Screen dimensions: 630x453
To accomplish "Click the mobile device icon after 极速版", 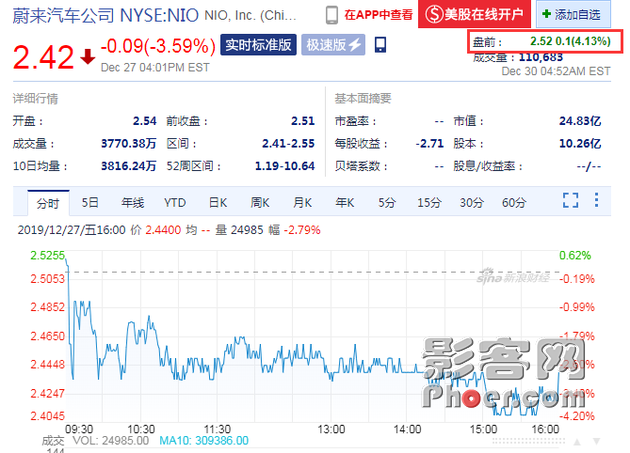I will click(x=380, y=45).
